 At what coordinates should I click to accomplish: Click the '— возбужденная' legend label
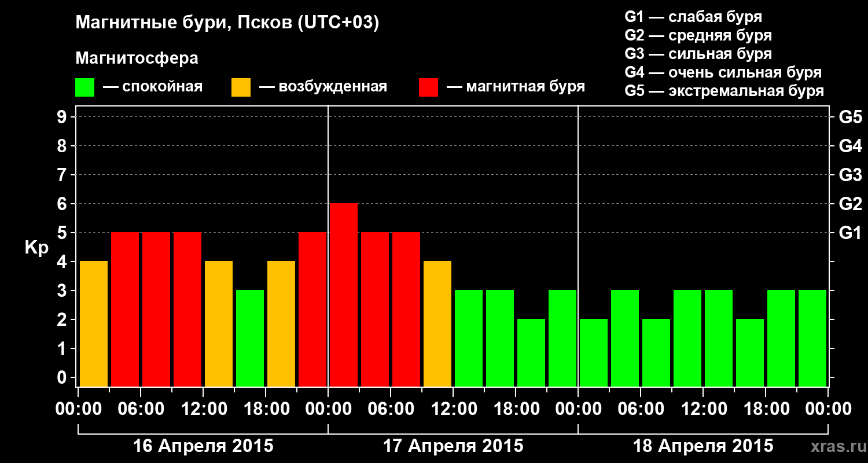(x=323, y=87)
